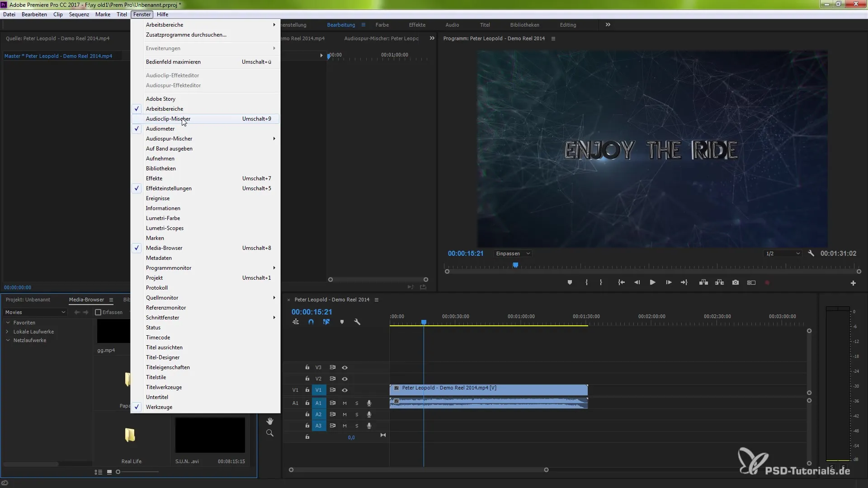Open playback resolution 1/2 dropdown
This screenshot has height=488, width=868.
pyautogui.click(x=783, y=253)
